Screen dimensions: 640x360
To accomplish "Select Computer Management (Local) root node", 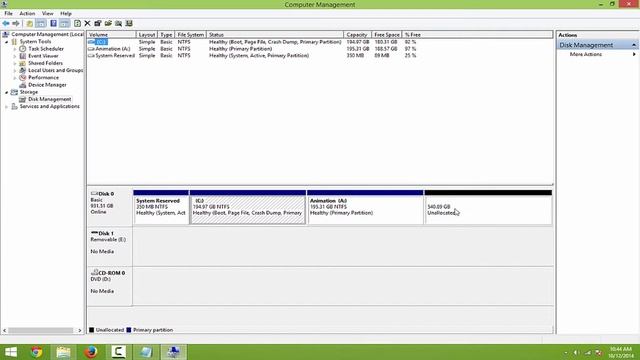I will pyautogui.click(x=47, y=34).
